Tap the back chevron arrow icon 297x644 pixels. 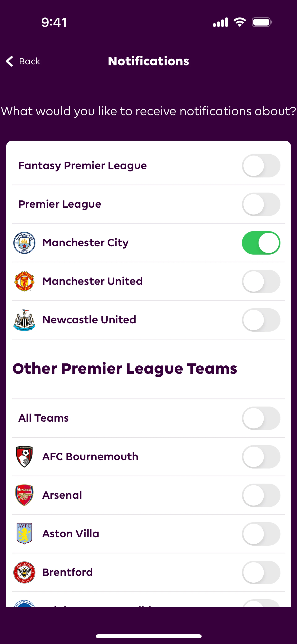[x=9, y=61]
